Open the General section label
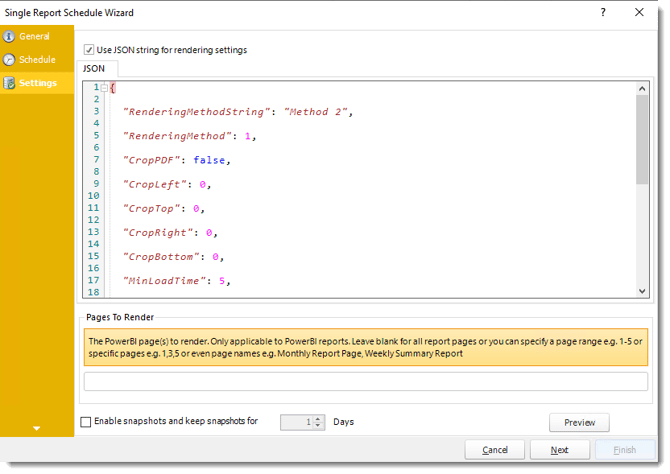The width and height of the screenshot is (670, 474). pos(34,36)
